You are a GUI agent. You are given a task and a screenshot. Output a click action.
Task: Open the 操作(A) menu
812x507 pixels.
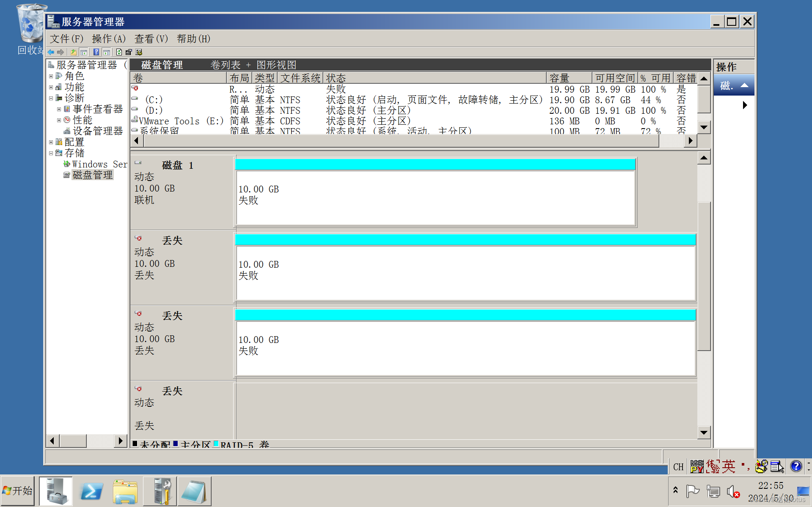click(x=108, y=38)
